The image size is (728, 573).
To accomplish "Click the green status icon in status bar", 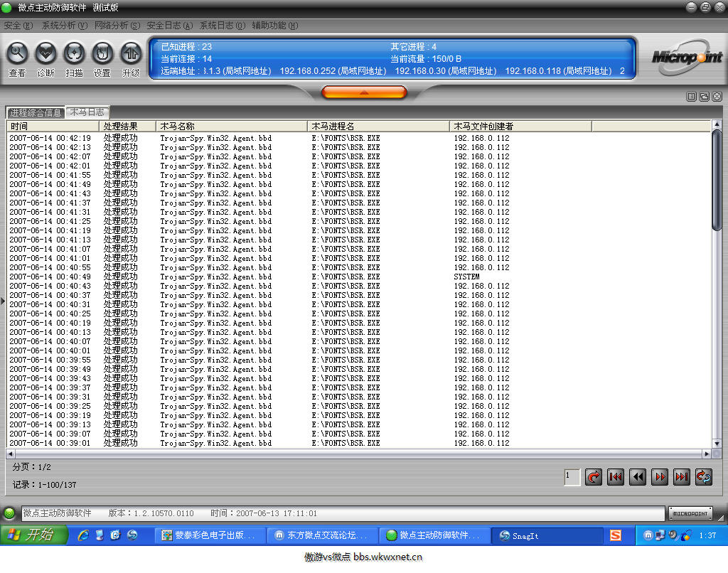I will pyautogui.click(x=9, y=513).
